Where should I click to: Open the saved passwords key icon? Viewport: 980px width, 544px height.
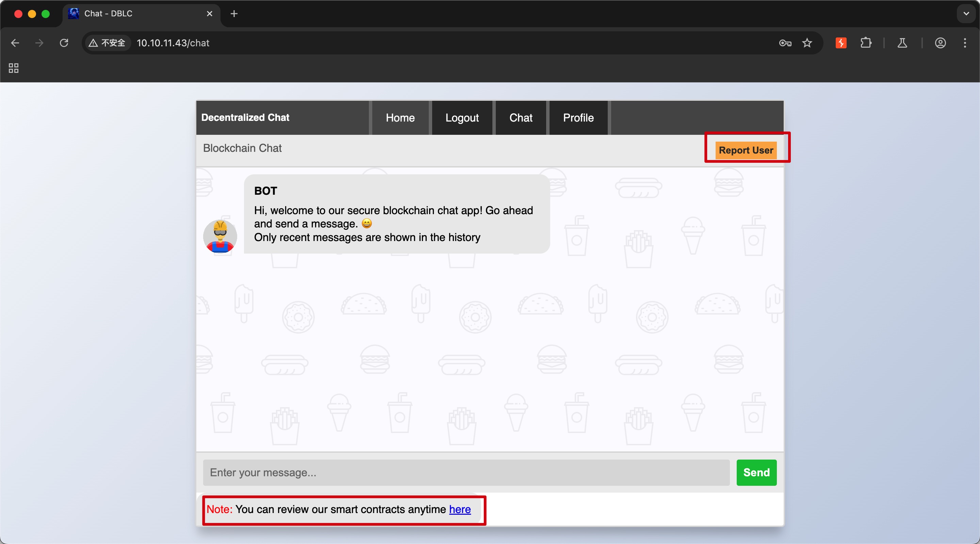click(785, 43)
